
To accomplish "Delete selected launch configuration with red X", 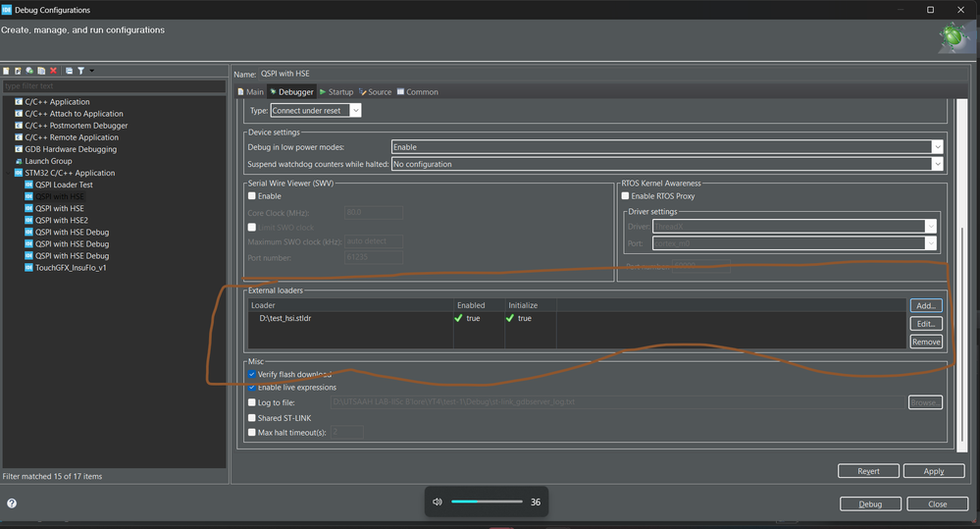I will 53,71.
